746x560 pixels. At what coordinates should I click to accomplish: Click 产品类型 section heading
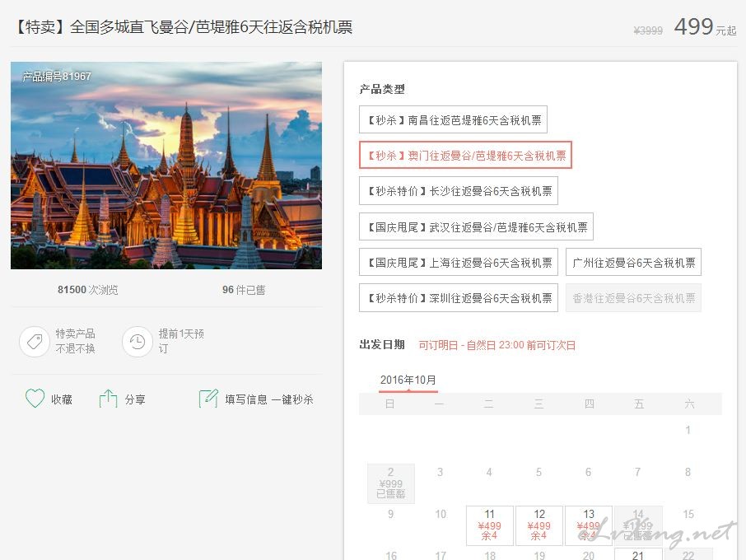pos(382,89)
